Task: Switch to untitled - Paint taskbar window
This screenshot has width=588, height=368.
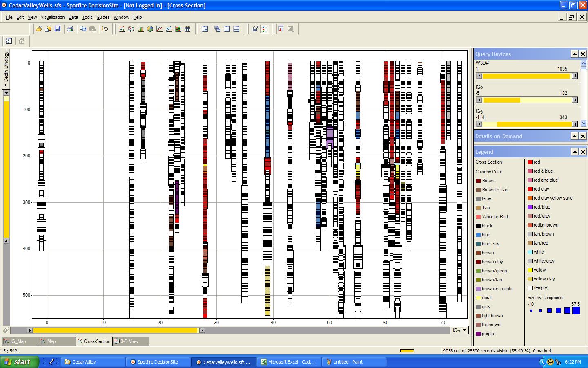Action: click(354, 362)
